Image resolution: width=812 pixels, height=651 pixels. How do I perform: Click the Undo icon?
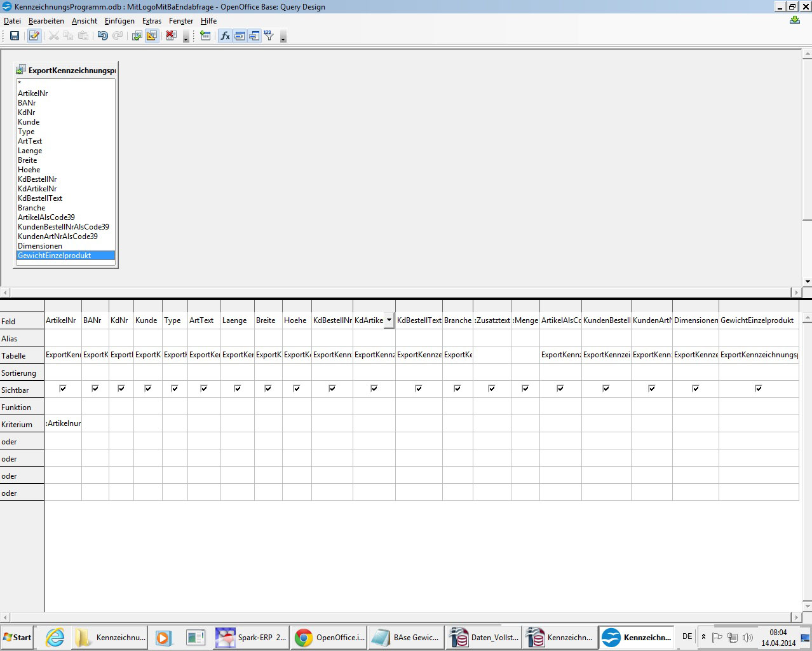click(x=102, y=36)
